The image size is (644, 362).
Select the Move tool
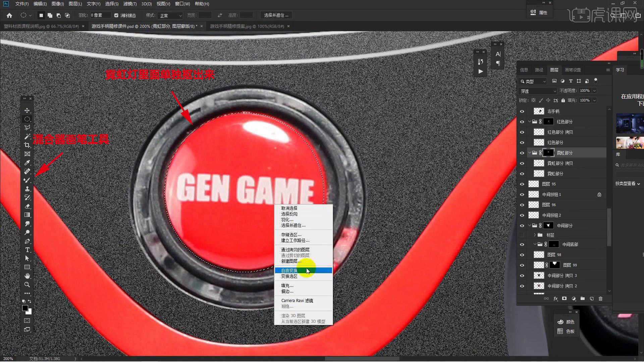(x=27, y=110)
